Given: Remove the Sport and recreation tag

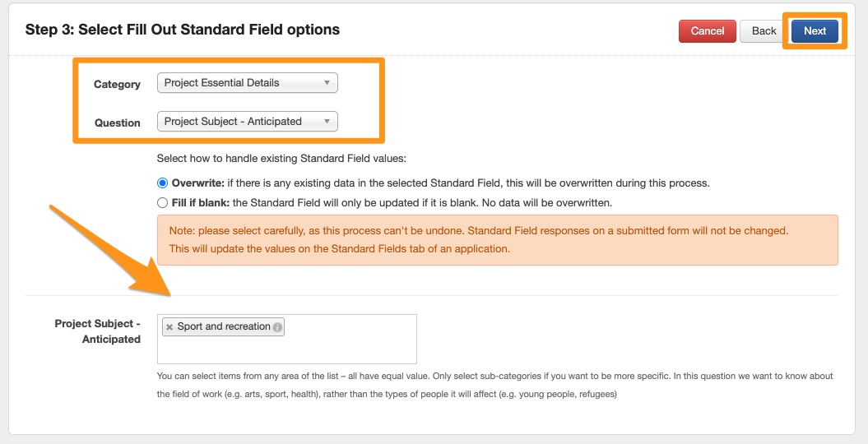Looking at the screenshot, I should (x=169, y=327).
